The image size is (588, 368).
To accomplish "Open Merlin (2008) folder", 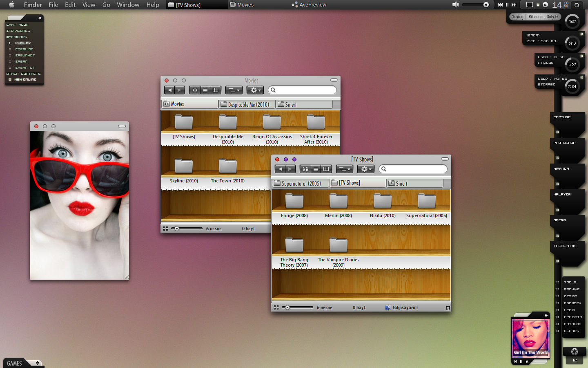I will (339, 206).
